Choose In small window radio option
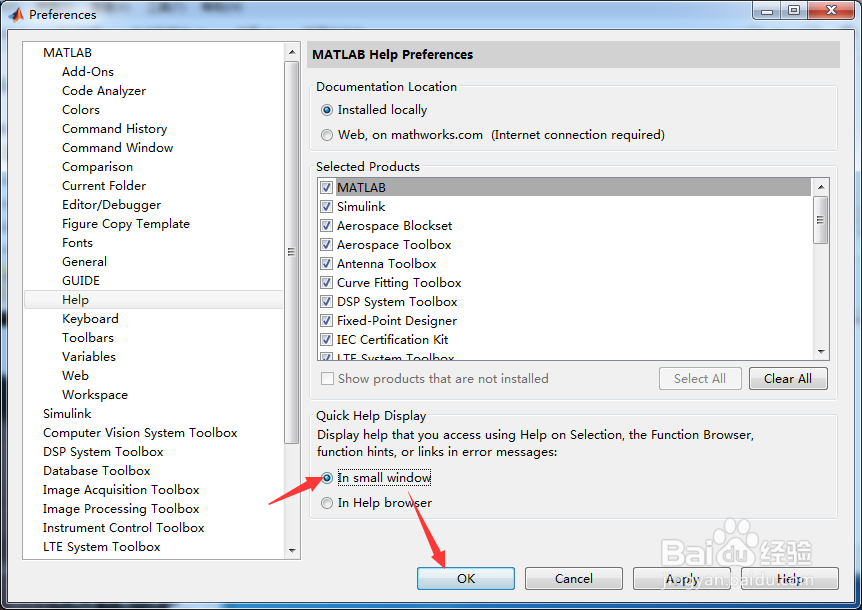This screenshot has width=862, height=610. 327,478
